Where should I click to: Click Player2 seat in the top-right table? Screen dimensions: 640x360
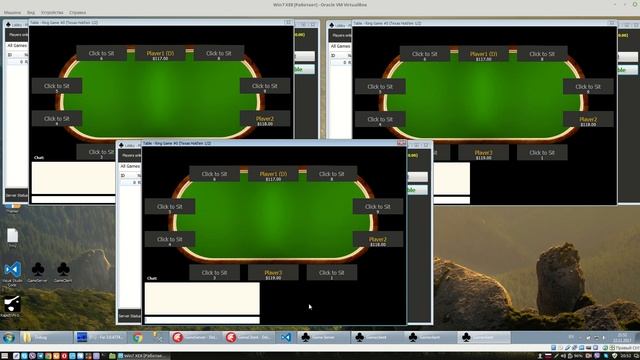[x=588, y=120]
